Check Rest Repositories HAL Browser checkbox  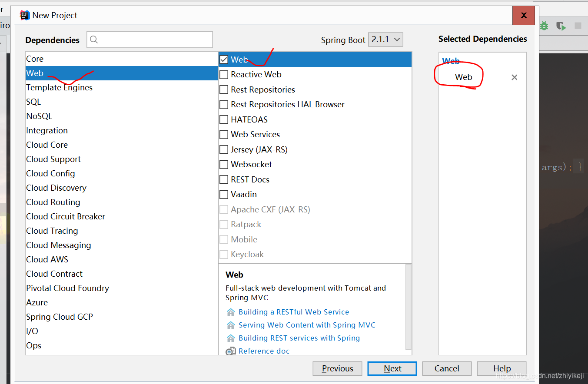[224, 105]
